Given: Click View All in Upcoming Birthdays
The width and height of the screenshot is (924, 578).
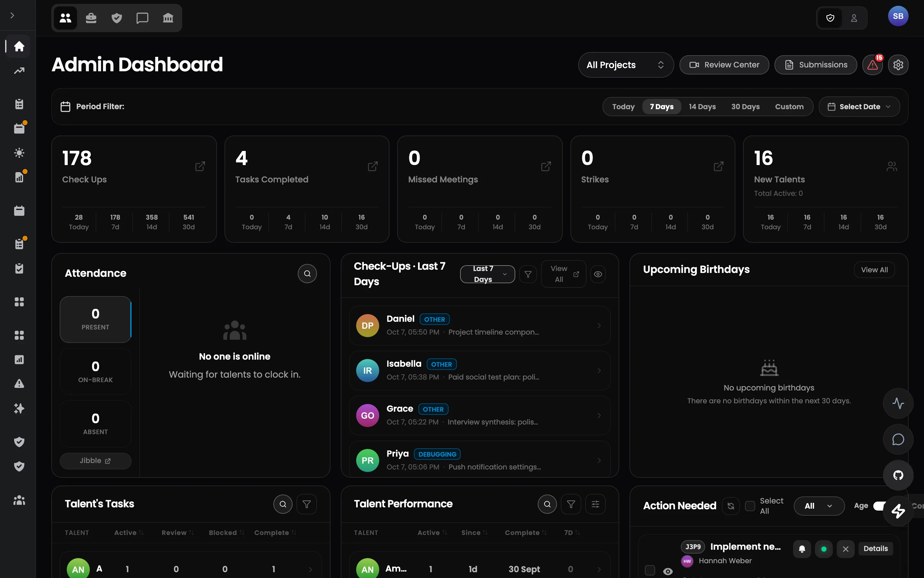Looking at the screenshot, I should point(874,270).
